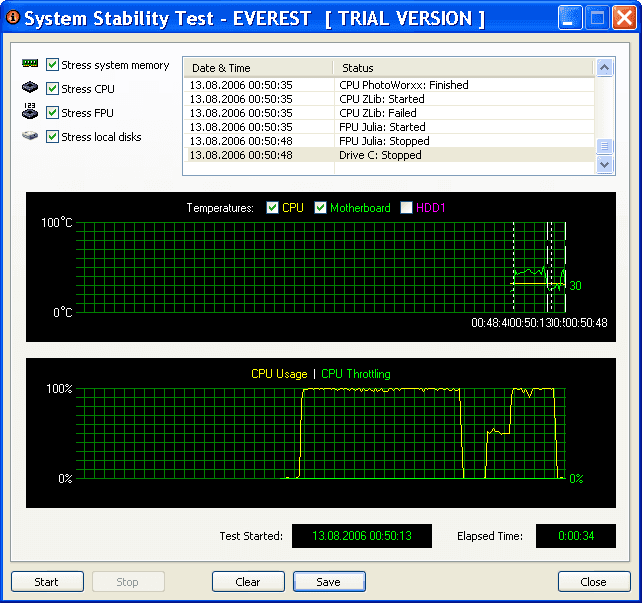The image size is (642, 603).
Task: Click the CPU Throttling legend label
Action: click(356, 374)
